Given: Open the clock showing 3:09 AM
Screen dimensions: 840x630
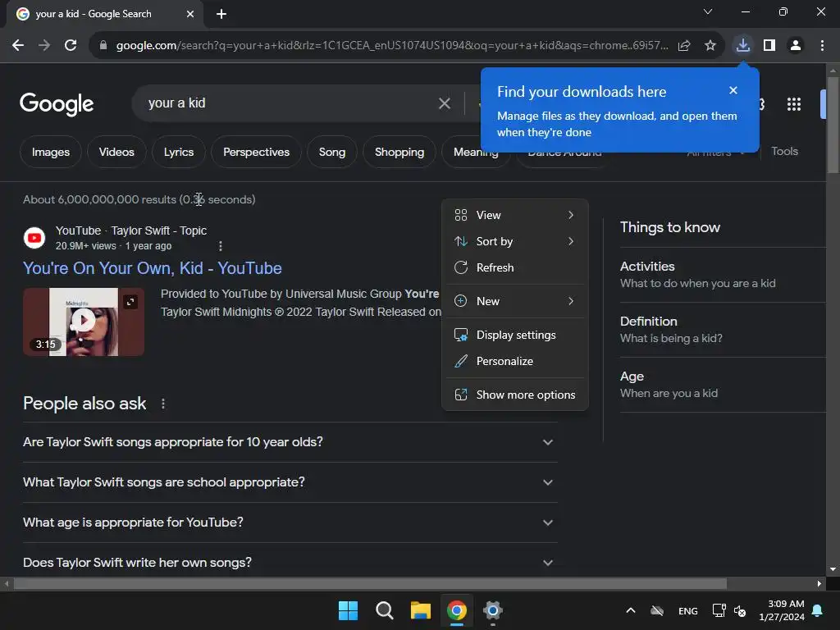Looking at the screenshot, I should point(782,610).
